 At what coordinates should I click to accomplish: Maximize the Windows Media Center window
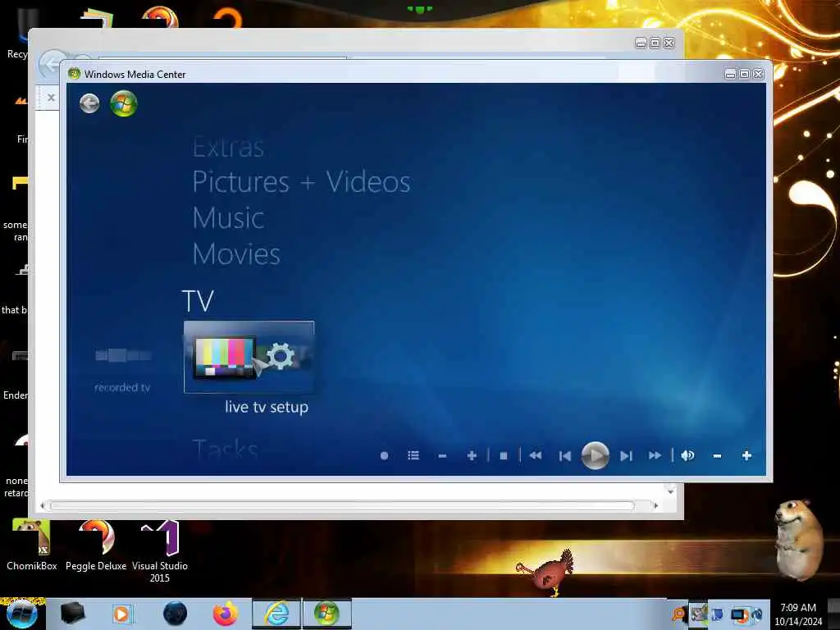tap(744, 75)
